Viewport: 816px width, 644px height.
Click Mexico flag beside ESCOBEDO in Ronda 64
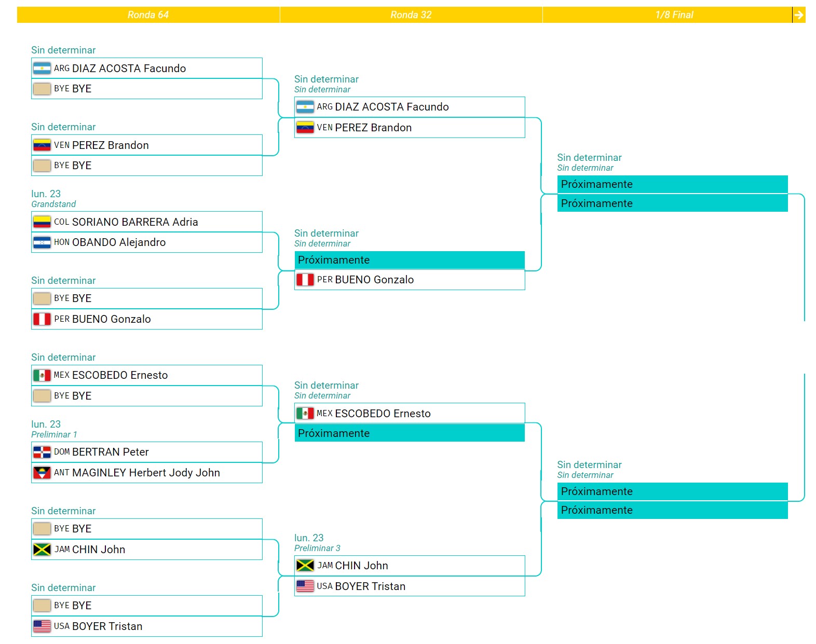[42, 375]
